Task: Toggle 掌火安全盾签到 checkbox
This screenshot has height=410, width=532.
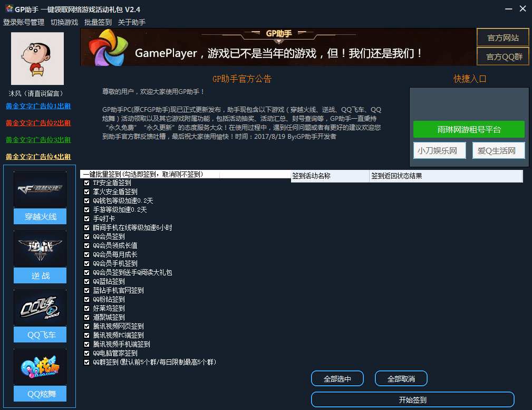Action: point(87,192)
